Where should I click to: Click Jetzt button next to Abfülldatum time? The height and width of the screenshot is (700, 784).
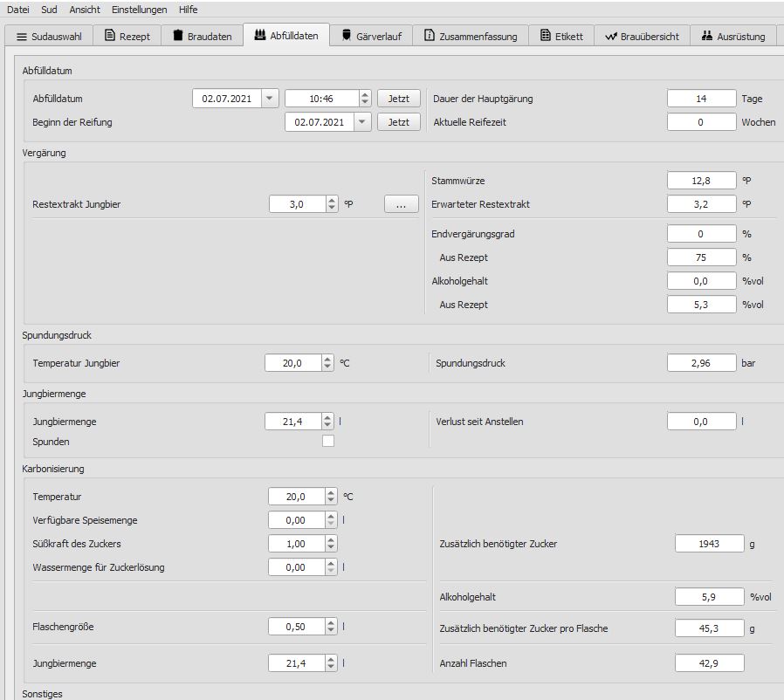coord(398,99)
